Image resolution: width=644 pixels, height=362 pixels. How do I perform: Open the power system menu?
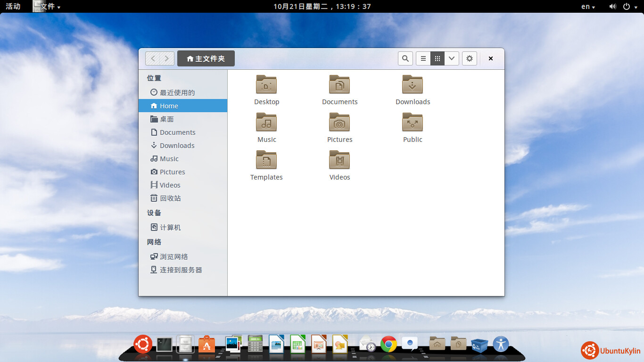pos(629,7)
